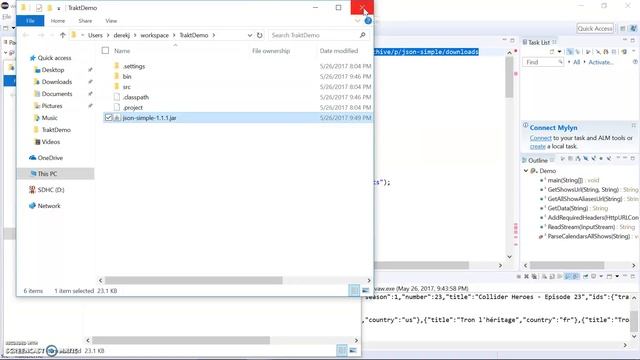This screenshot has width=640, height=360.
Task: Click New Task icon in Task List
Action: (552, 52)
